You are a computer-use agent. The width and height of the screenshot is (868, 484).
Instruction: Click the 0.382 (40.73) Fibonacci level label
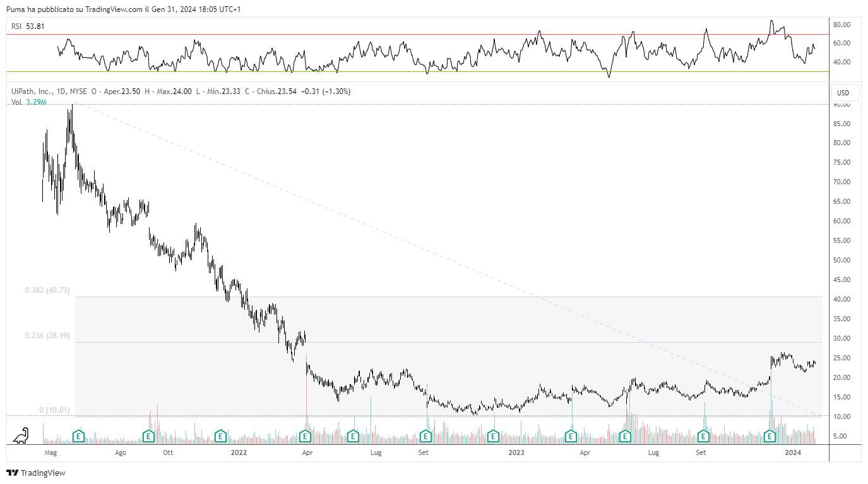47,290
